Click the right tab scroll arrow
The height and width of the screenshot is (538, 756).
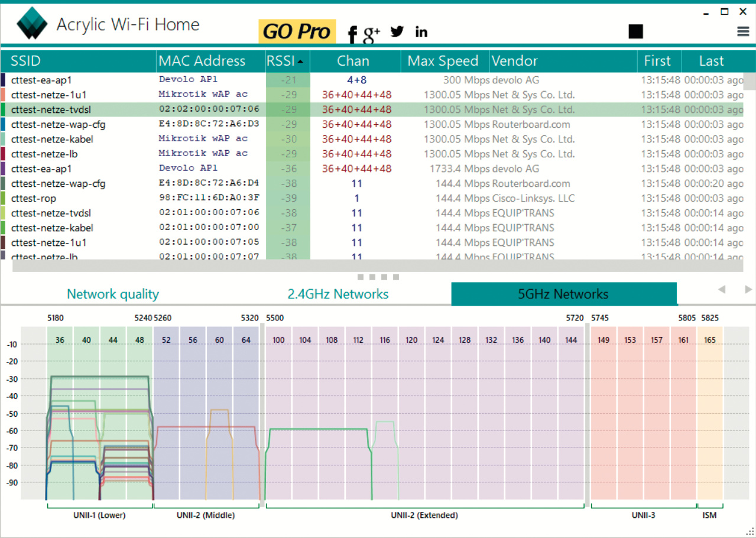pyautogui.click(x=748, y=289)
